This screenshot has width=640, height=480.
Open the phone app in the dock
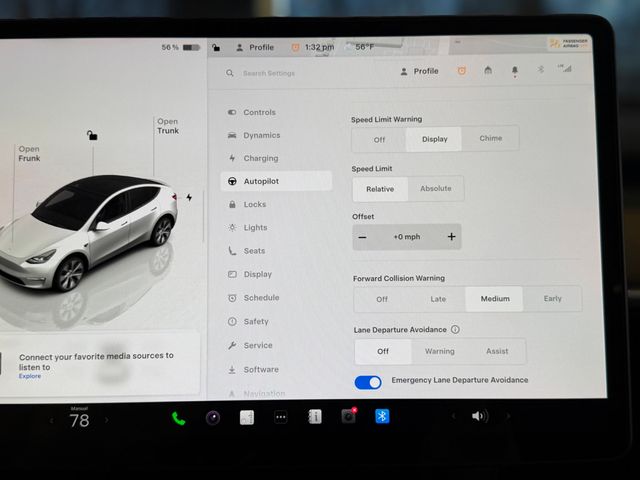point(178,418)
